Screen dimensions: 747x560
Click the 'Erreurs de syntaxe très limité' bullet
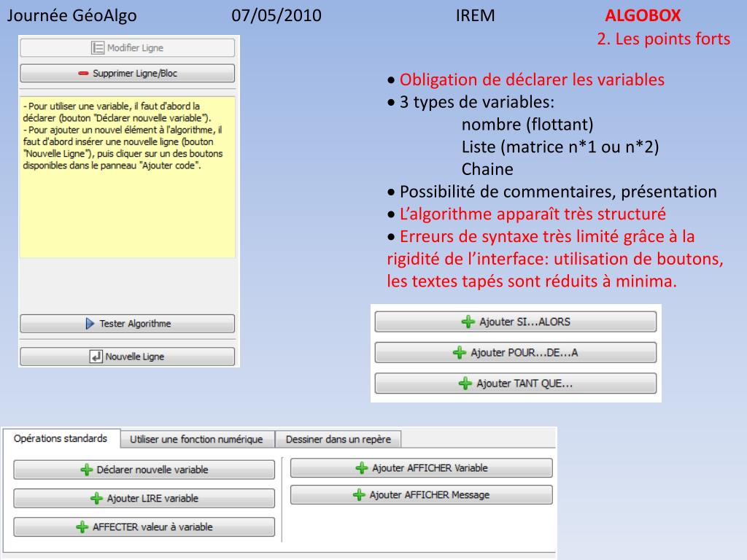tap(555, 259)
